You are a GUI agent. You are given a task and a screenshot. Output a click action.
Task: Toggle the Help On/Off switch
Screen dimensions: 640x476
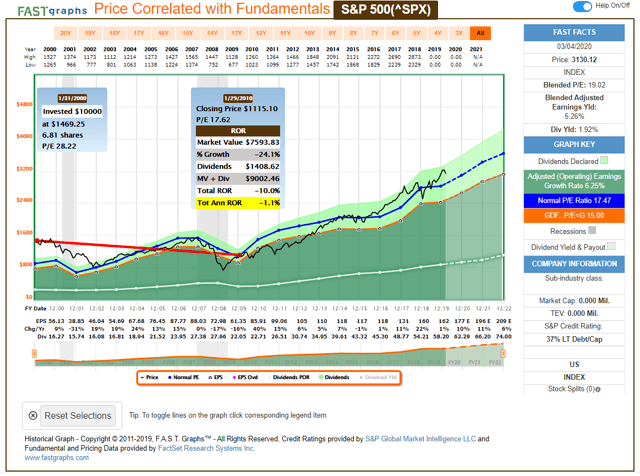(582, 6)
